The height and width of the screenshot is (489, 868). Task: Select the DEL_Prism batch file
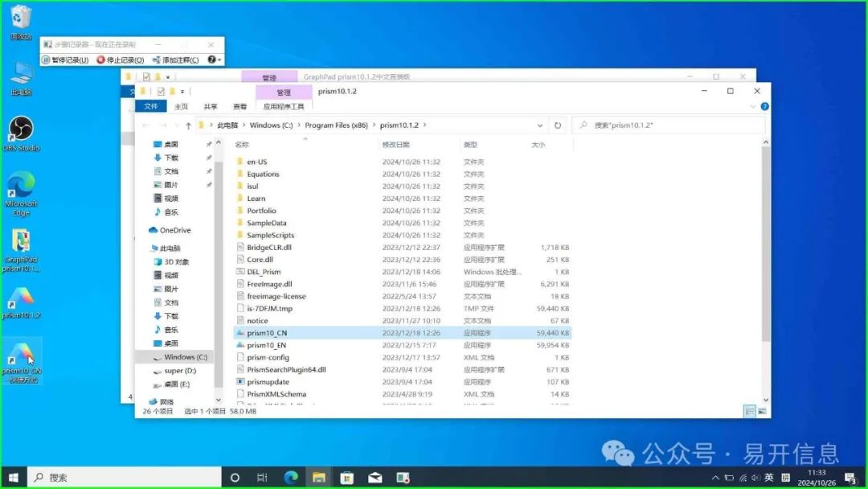[x=264, y=271]
